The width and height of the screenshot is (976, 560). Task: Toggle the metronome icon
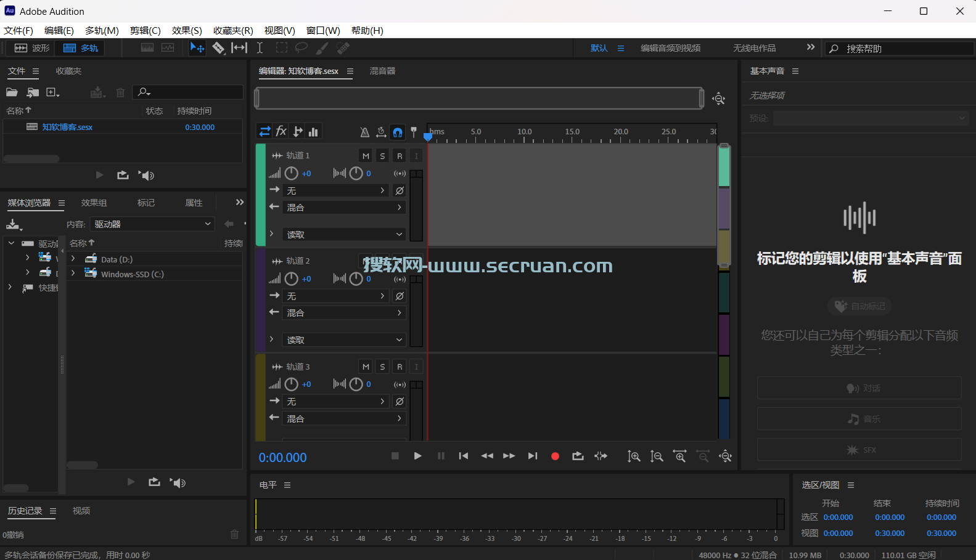[x=364, y=132]
